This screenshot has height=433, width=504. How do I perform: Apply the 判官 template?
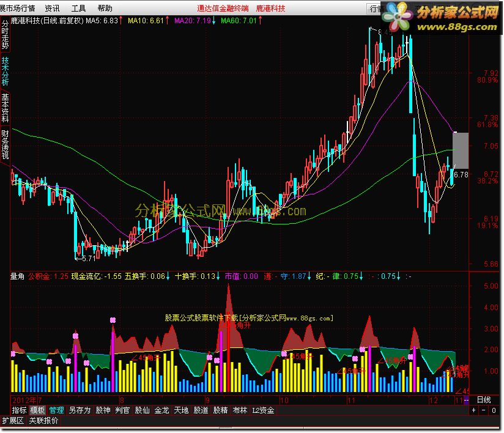122,410
